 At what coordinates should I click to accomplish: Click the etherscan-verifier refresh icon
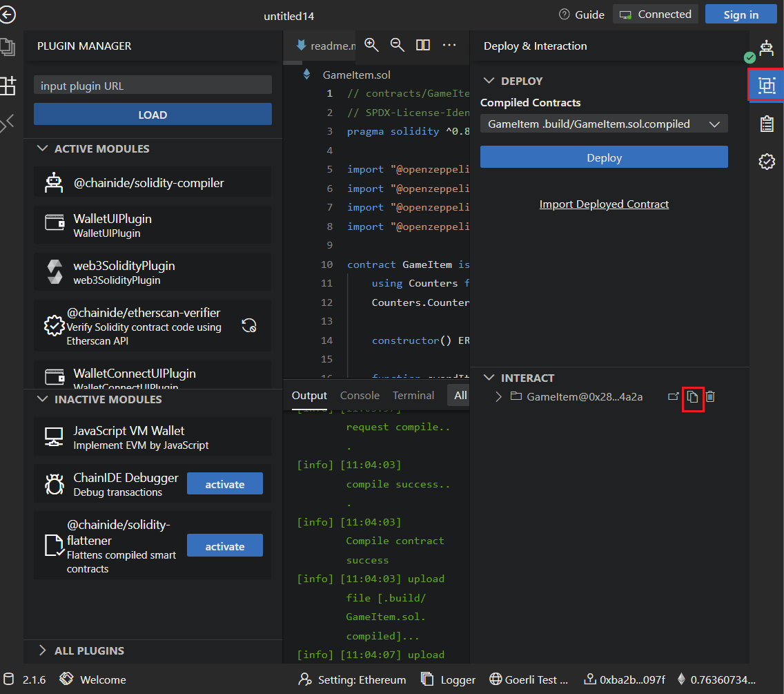249,325
